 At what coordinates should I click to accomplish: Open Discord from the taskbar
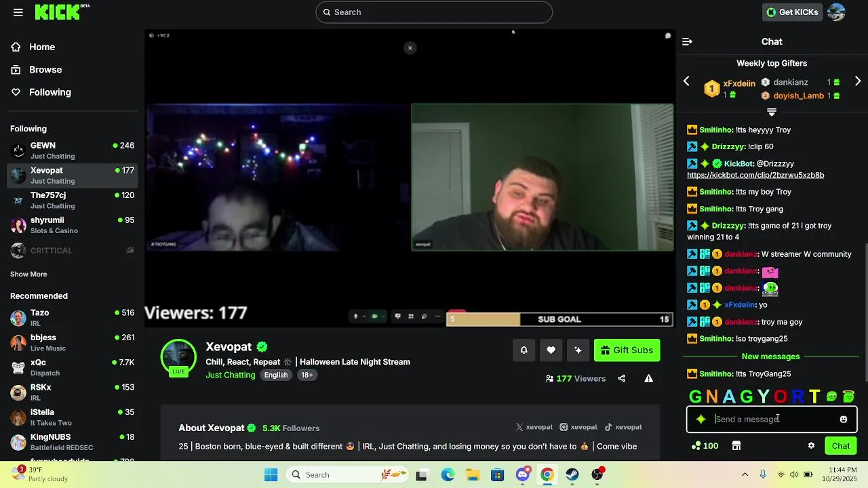[x=522, y=474]
